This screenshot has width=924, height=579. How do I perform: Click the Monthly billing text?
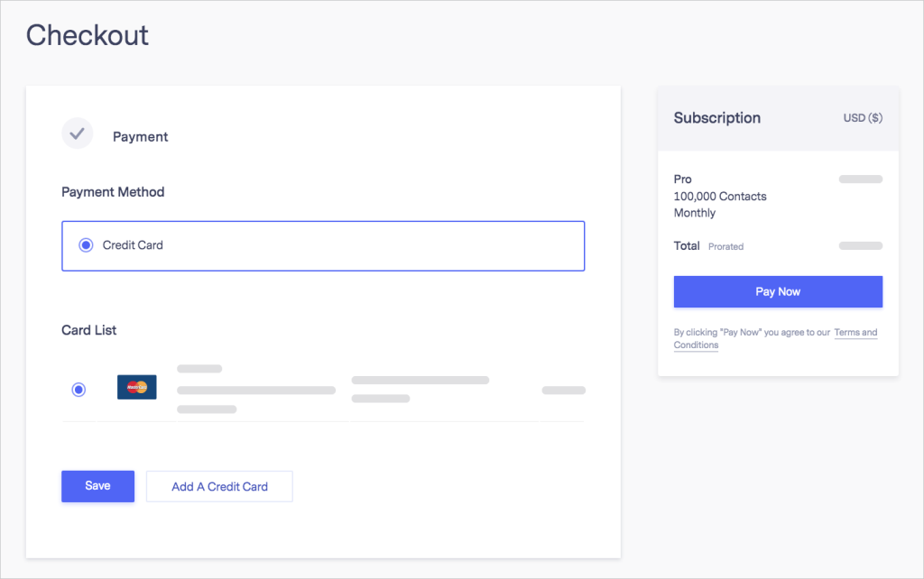[x=694, y=213]
